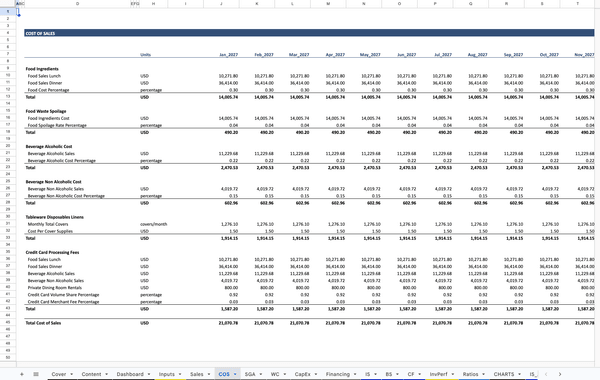
Task: Select the Cost Per Cover Supplies label
Action: pyautogui.click(x=50, y=231)
